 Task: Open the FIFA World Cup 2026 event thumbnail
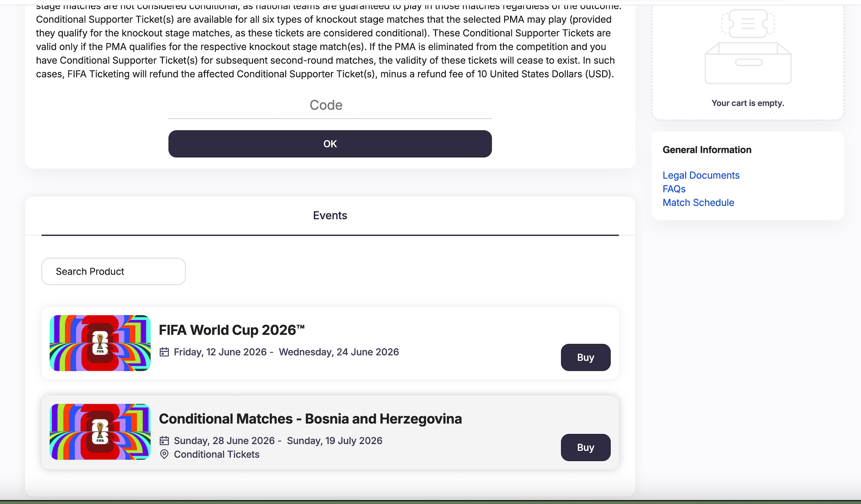pyautogui.click(x=100, y=343)
